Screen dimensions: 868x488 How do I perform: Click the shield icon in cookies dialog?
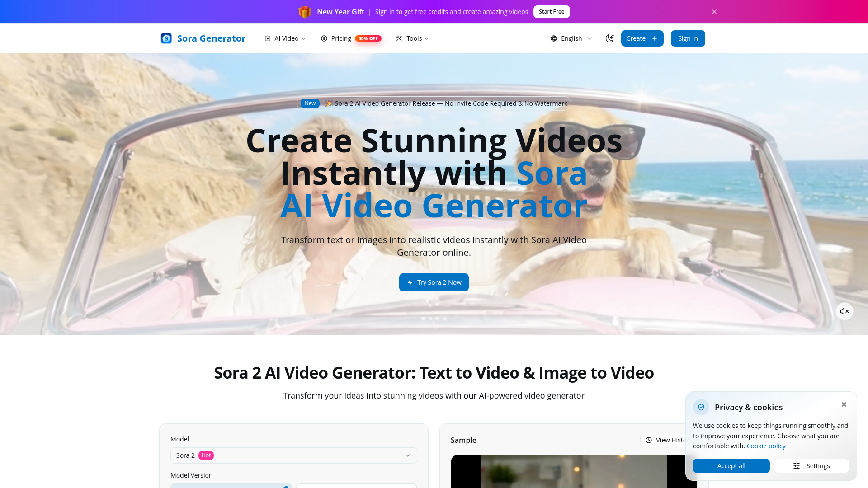pyautogui.click(x=701, y=407)
